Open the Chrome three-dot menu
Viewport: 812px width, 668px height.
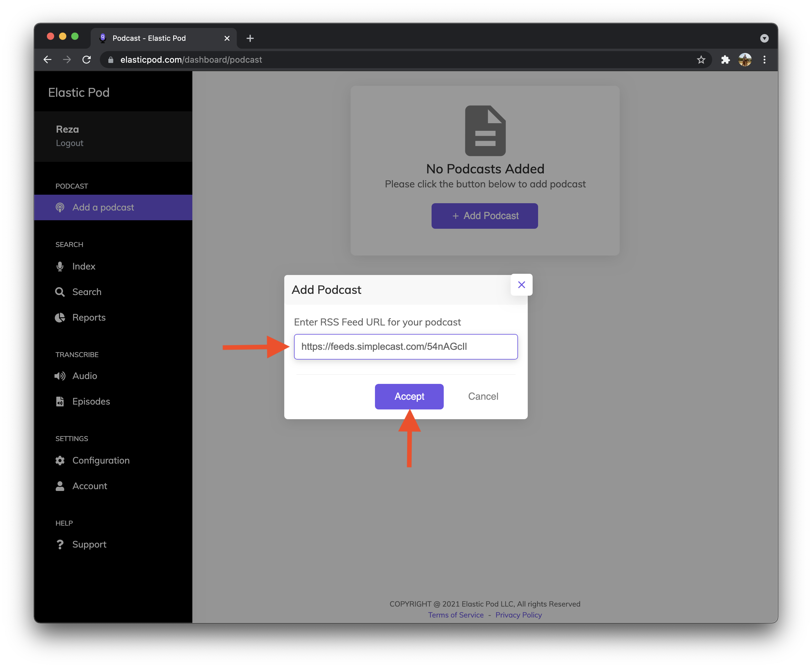click(764, 60)
